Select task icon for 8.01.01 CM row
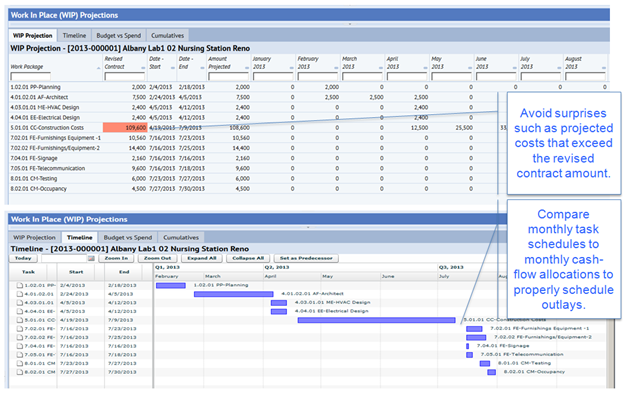The width and height of the screenshot is (628, 394). click(x=20, y=363)
